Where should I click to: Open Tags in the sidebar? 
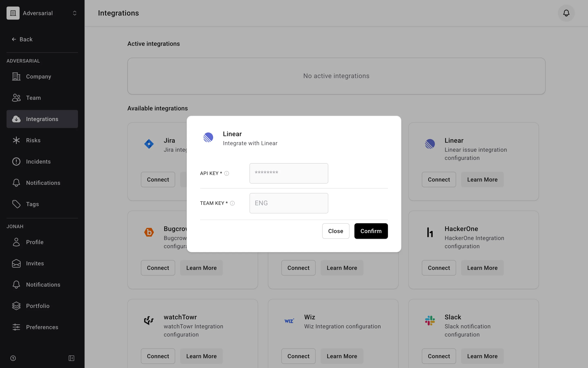point(42,204)
